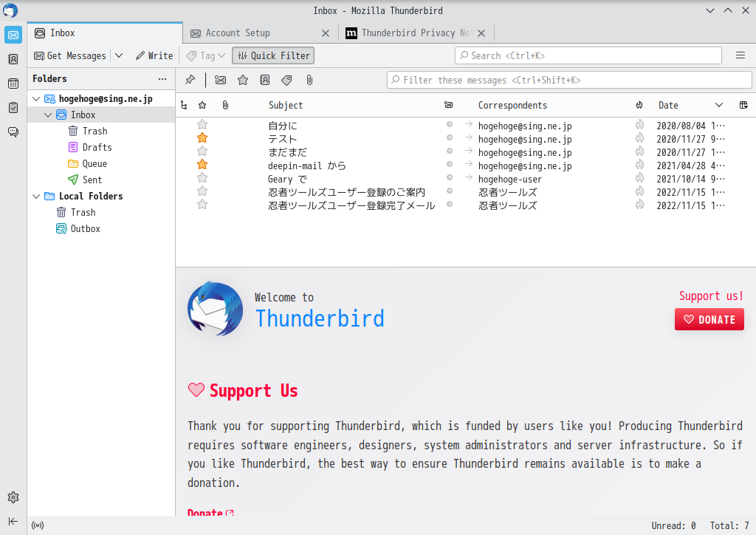
Task: Close the Account Setup tab
Action: [326, 33]
